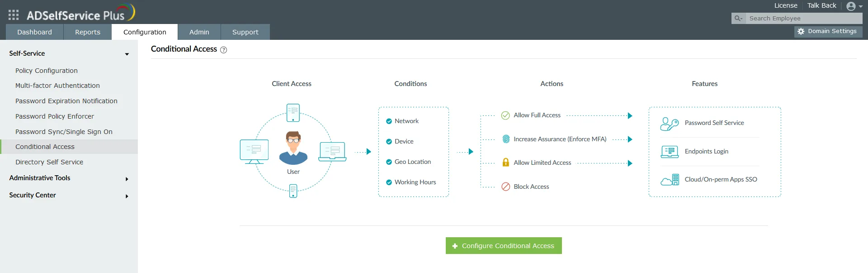Image resolution: width=868 pixels, height=273 pixels.
Task: Expand the Security Center section arrow
Action: click(127, 196)
